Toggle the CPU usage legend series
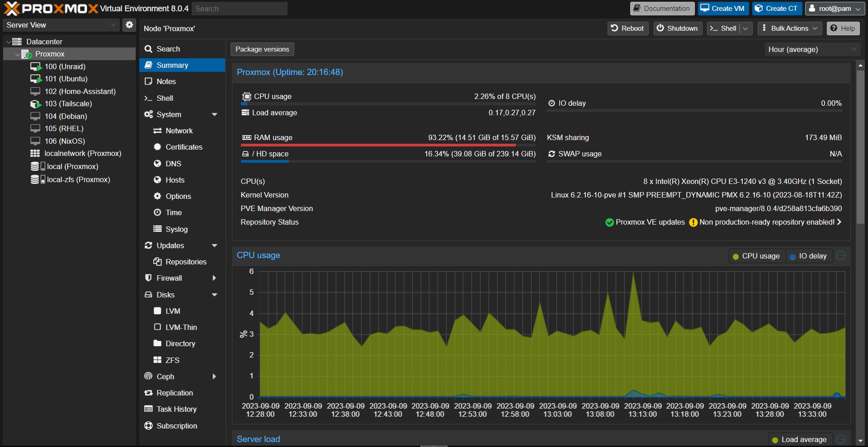 click(x=756, y=256)
